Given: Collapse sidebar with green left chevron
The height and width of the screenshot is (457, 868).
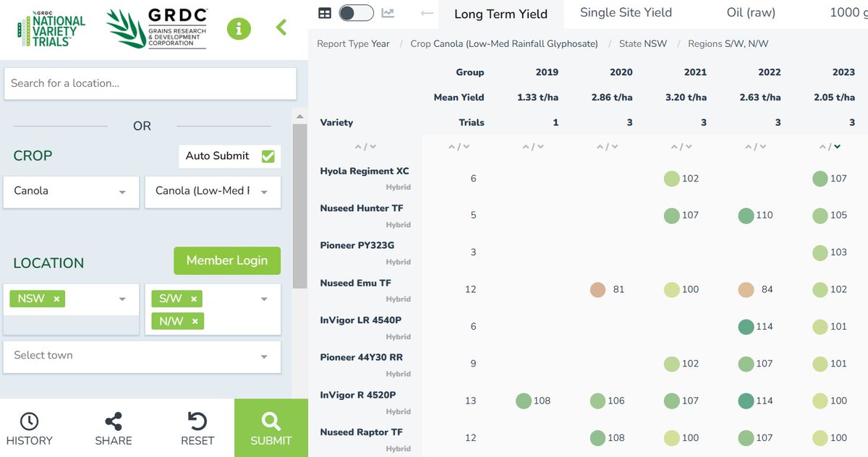Looking at the screenshot, I should pyautogui.click(x=281, y=27).
